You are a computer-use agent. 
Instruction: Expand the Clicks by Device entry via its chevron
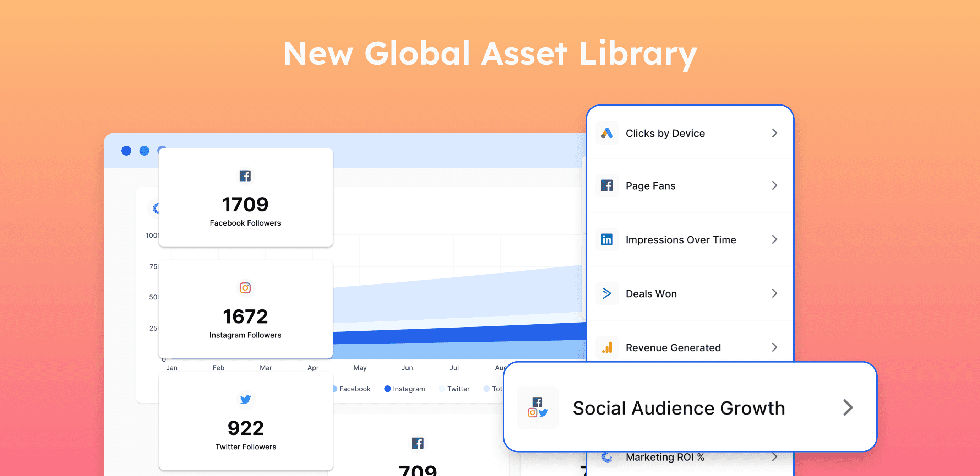point(774,133)
